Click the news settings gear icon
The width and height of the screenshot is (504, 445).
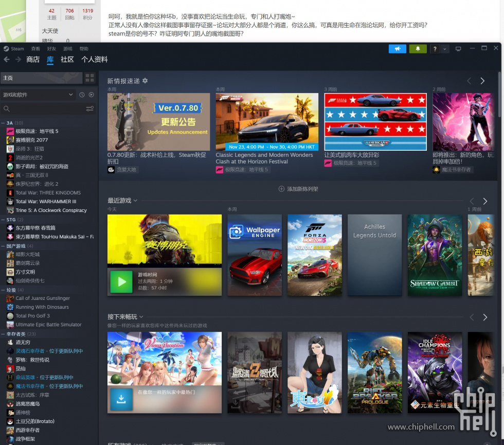(145, 81)
